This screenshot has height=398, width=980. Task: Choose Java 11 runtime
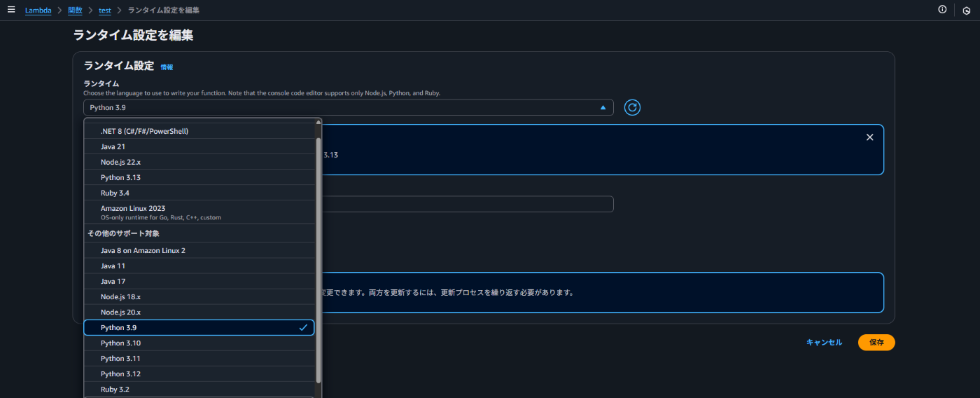[199, 266]
